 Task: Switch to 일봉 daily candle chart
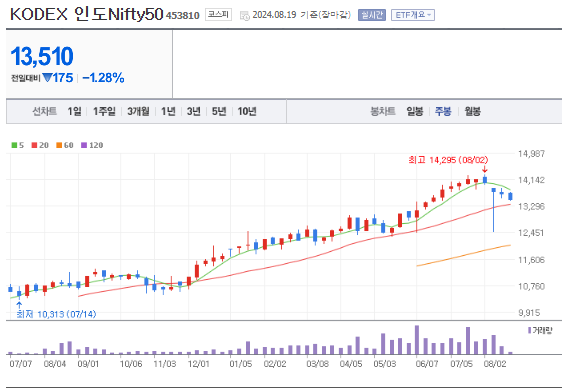[415, 111]
